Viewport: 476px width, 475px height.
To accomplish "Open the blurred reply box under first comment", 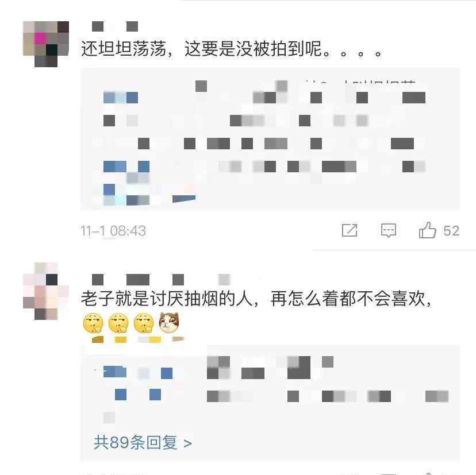I will 270,139.
